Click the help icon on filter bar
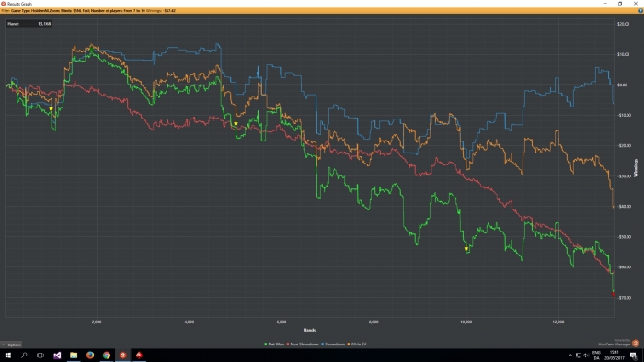This screenshot has height=362, width=644. pyautogui.click(x=640, y=11)
